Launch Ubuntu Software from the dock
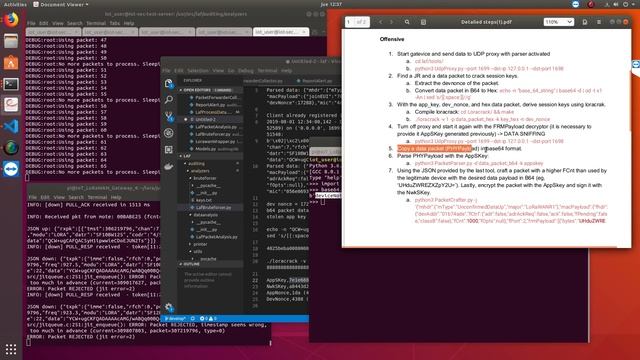The image size is (640, 360). (x=11, y=62)
